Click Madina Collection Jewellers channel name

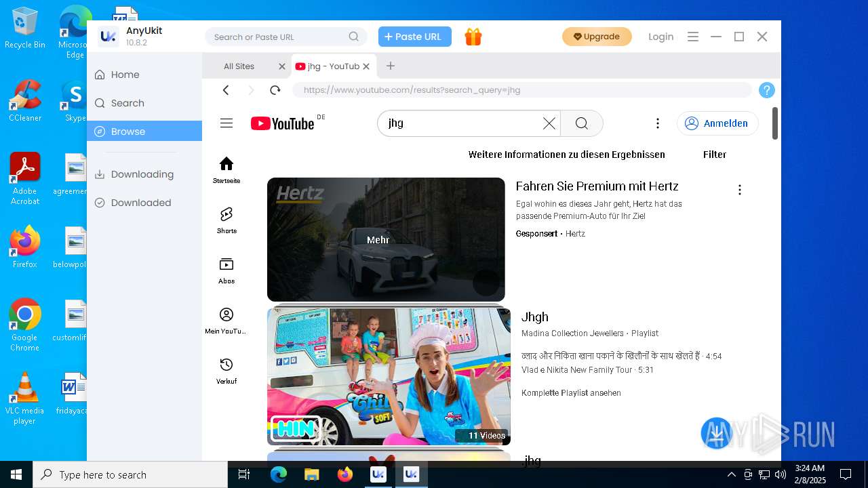[572, 333]
